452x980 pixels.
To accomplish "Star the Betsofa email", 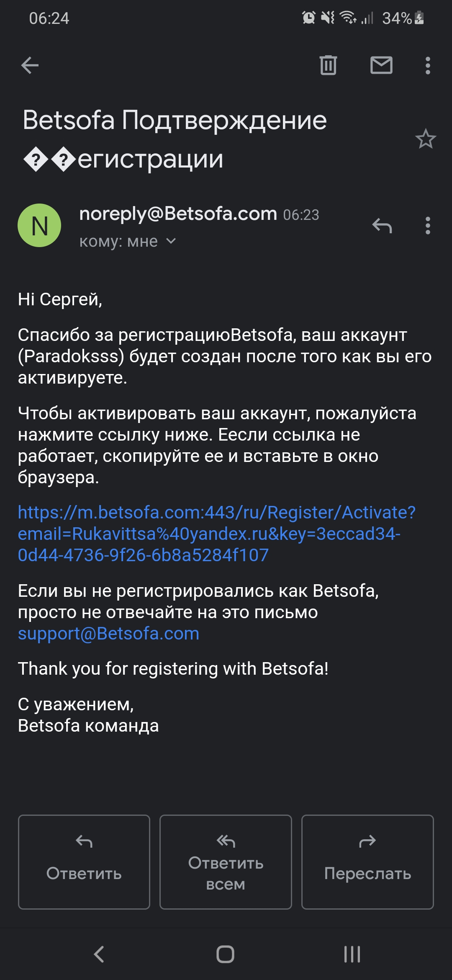I will pyautogui.click(x=426, y=139).
